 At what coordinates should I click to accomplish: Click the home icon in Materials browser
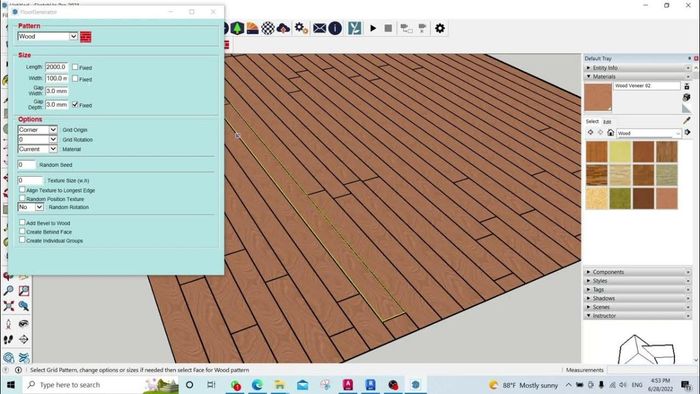[610, 133]
